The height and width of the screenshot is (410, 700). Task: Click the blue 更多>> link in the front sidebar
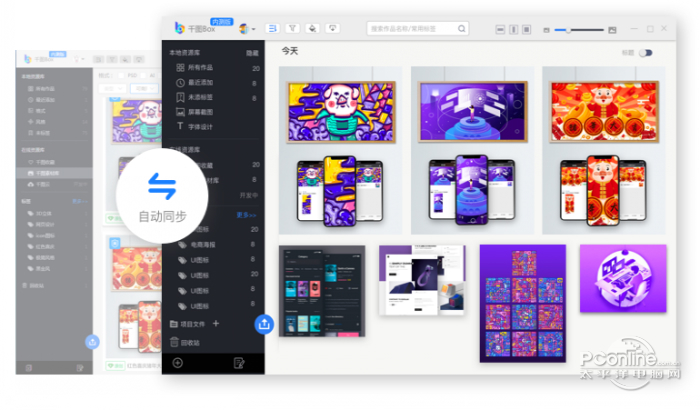pos(246,215)
